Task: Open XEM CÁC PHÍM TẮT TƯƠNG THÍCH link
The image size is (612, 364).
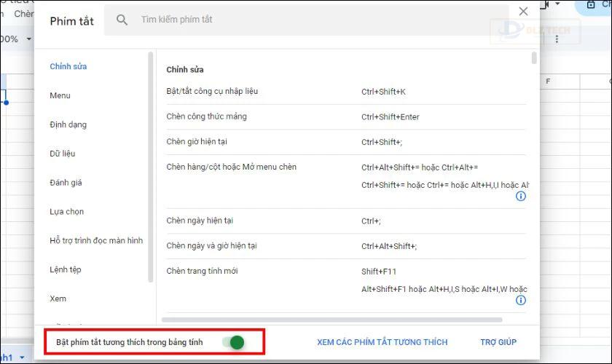Action: [382, 342]
